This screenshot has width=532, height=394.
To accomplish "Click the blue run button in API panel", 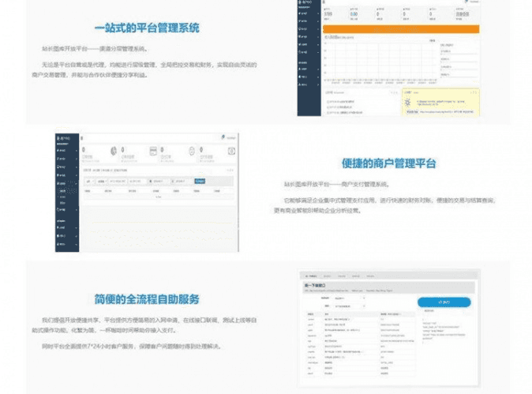I will (x=444, y=302).
